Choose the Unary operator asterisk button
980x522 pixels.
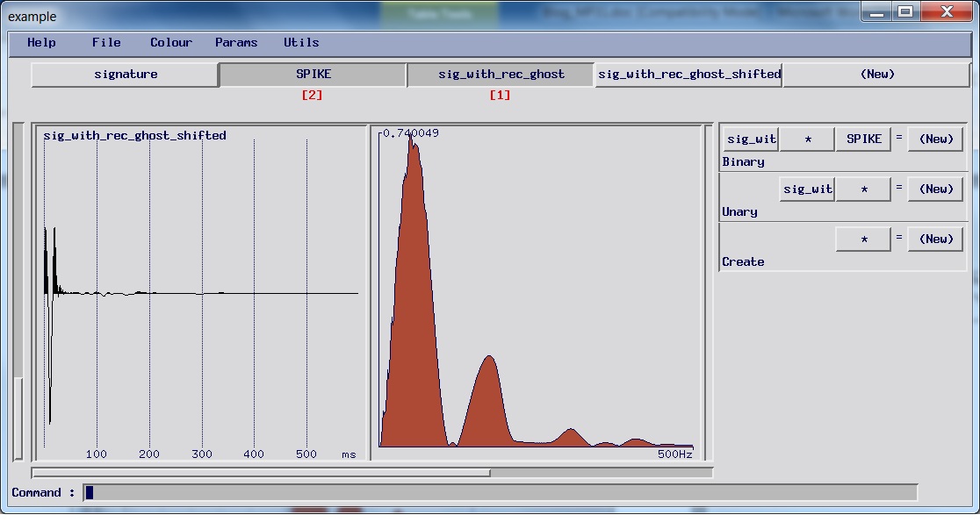(864, 189)
